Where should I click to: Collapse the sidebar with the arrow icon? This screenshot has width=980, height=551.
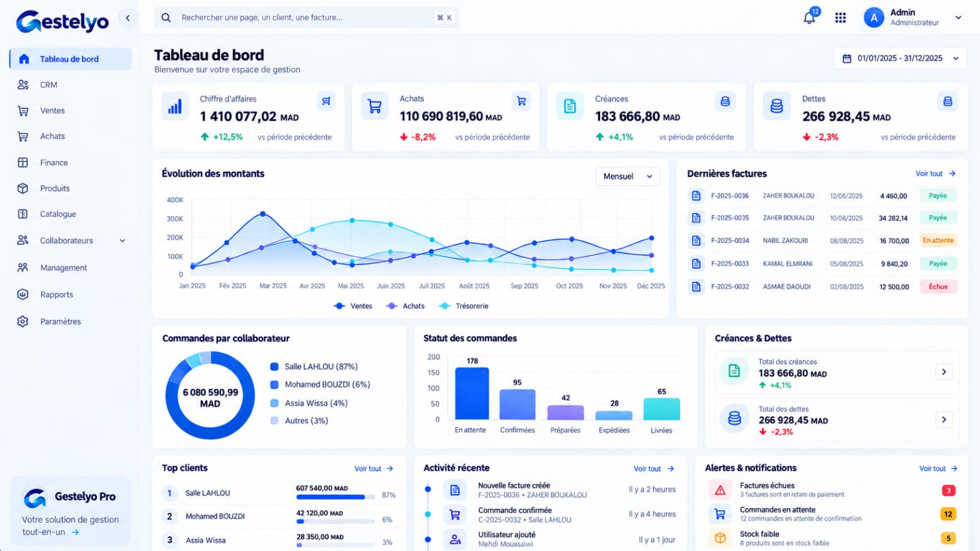point(127,18)
